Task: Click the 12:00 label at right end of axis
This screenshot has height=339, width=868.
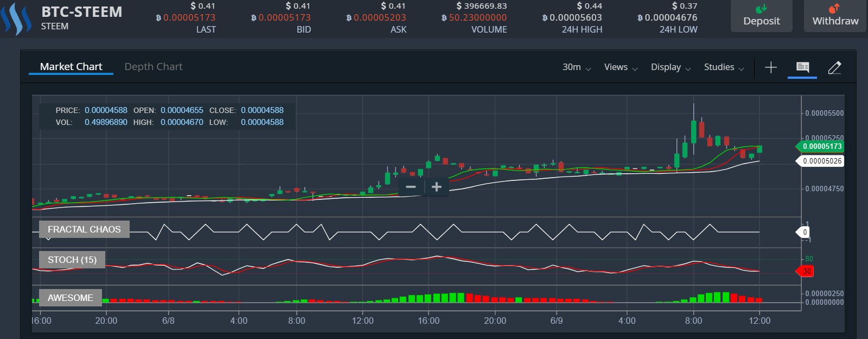Action: (x=759, y=321)
